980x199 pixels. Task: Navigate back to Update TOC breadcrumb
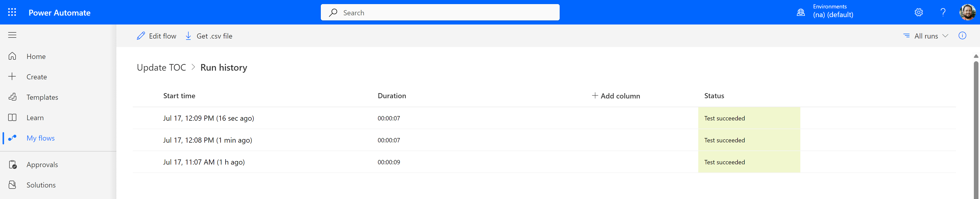click(161, 67)
